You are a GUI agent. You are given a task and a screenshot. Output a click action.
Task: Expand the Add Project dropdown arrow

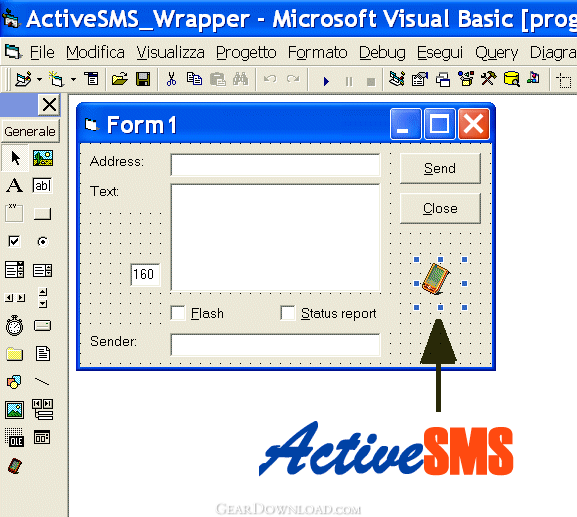39,79
